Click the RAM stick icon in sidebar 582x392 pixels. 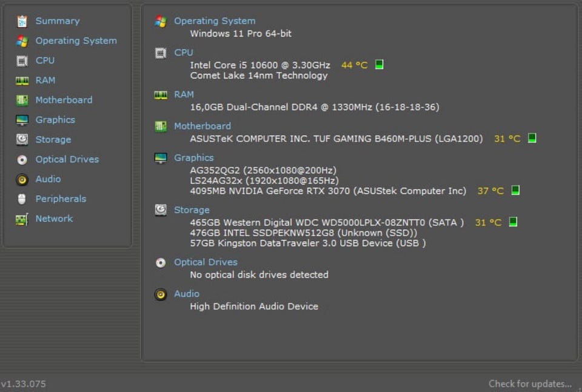pos(22,81)
